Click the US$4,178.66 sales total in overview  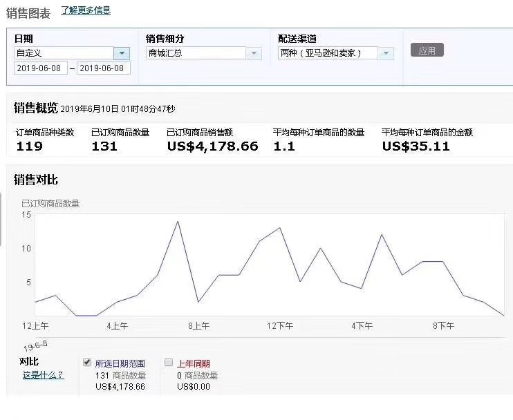[212, 146]
